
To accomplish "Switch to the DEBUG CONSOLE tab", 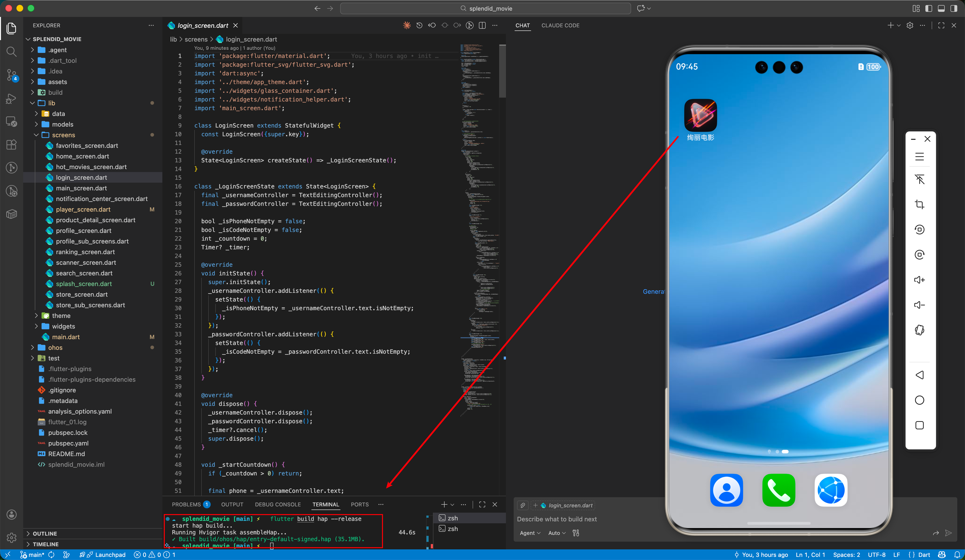I will (x=278, y=504).
